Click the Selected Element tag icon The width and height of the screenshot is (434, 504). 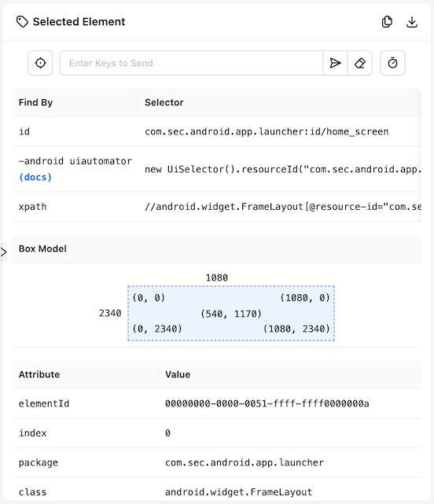point(22,22)
